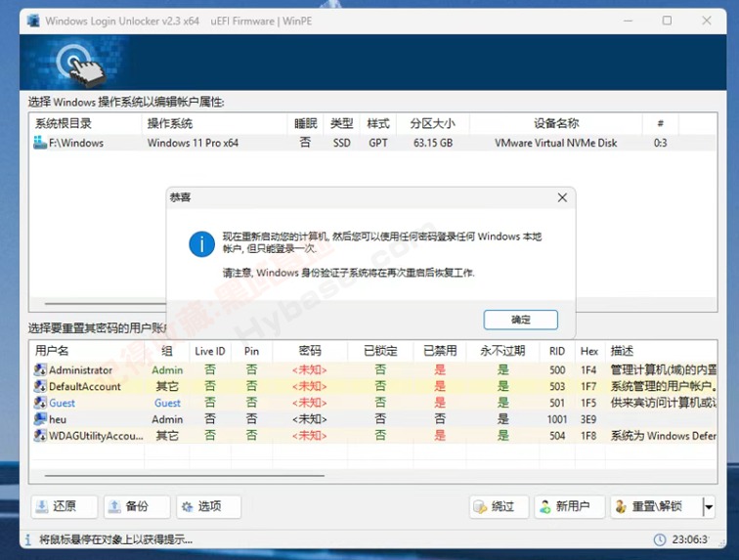
Task: Click the 已锁定 column header
Action: click(x=380, y=351)
